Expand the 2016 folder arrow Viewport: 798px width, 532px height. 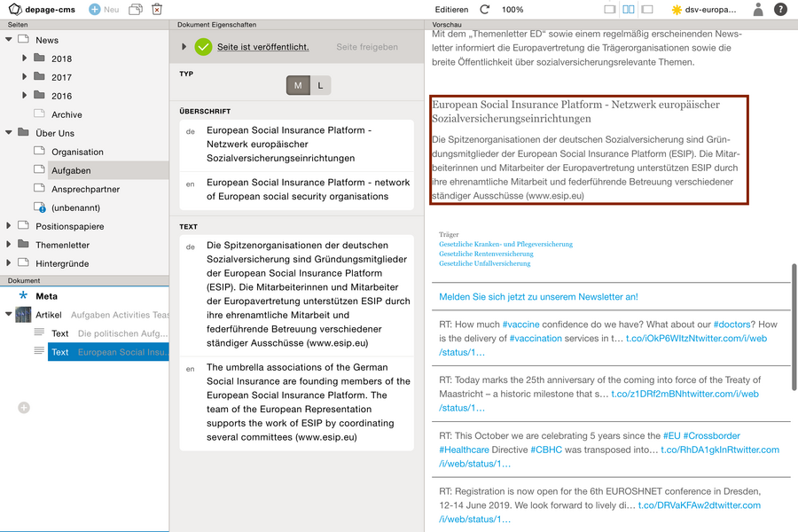24,95
